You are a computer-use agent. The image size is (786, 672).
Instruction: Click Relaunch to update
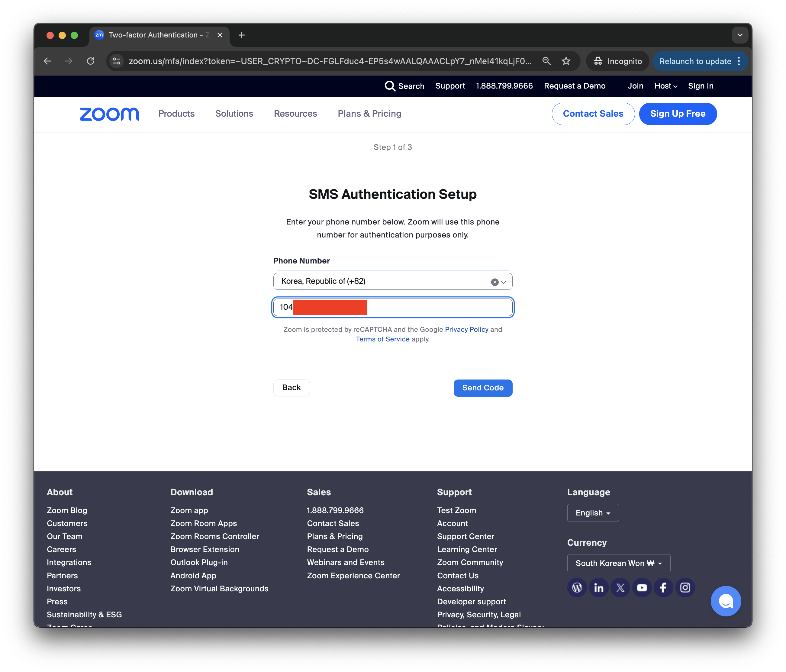695,61
